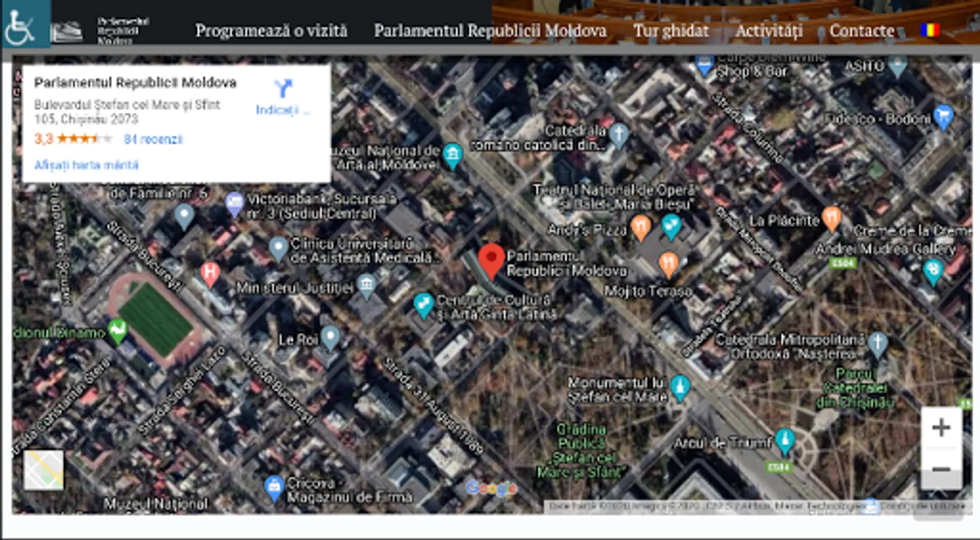Click the Grădina Publică Ștefan cel Mare label
The image size is (980, 540).
click(580, 451)
